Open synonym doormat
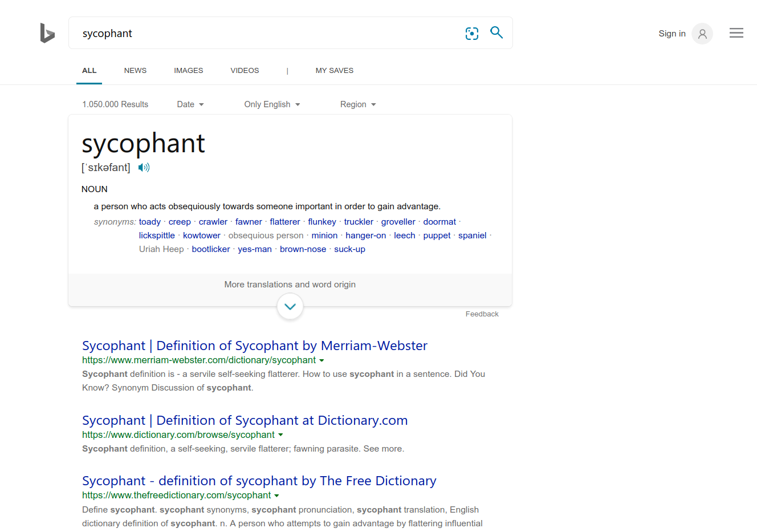The width and height of the screenshot is (757, 532). click(439, 222)
